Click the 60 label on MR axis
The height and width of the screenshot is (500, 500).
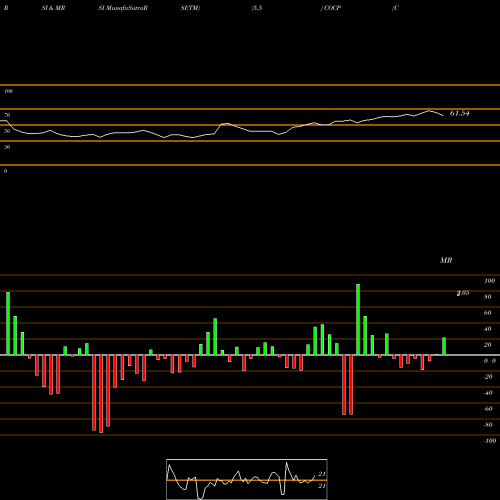pyautogui.click(x=488, y=313)
